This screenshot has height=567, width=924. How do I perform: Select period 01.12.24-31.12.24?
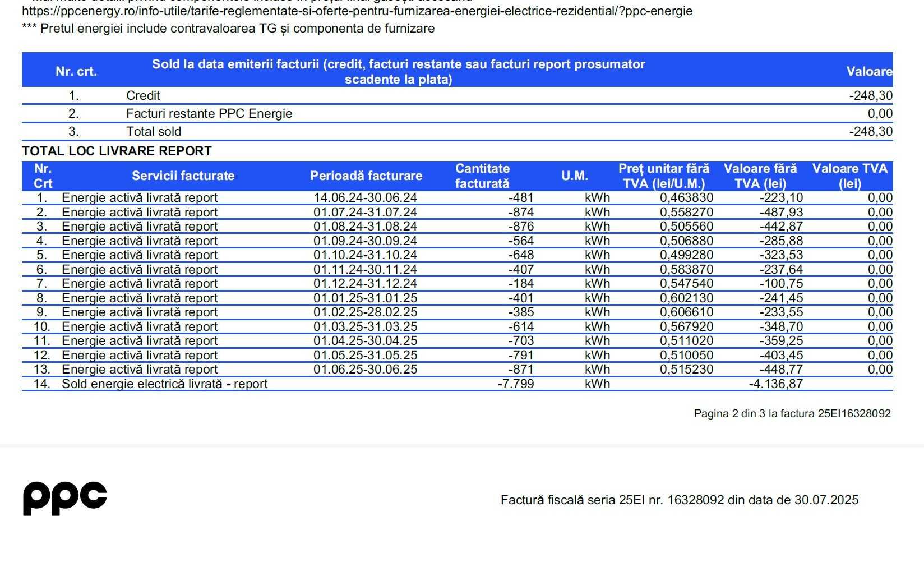click(x=366, y=284)
